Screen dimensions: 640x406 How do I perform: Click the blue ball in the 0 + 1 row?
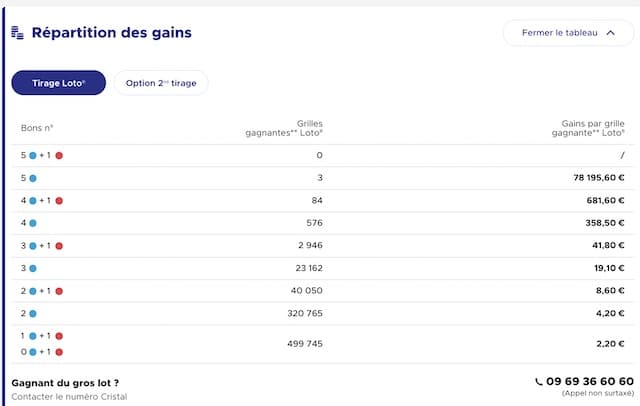point(33,352)
